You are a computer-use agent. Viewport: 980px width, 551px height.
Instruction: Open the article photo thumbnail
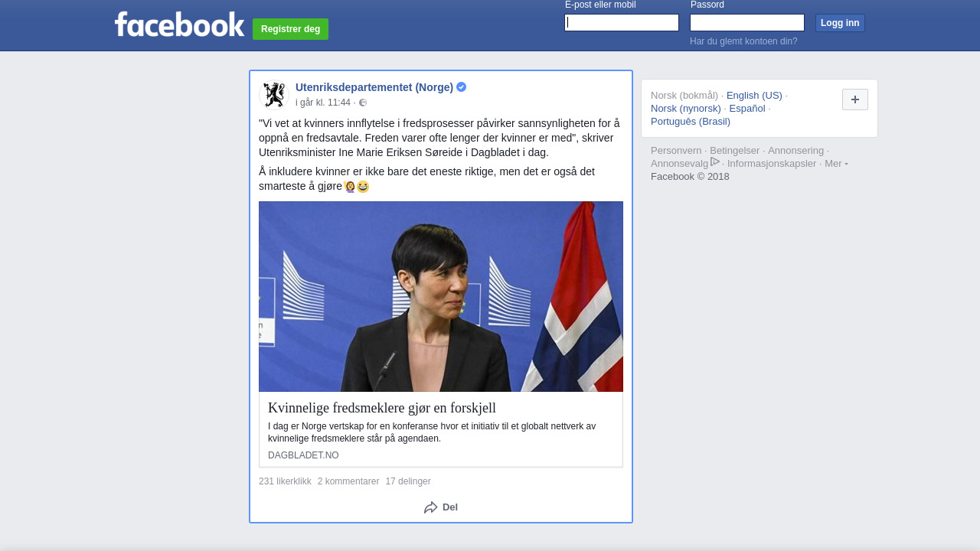441,297
